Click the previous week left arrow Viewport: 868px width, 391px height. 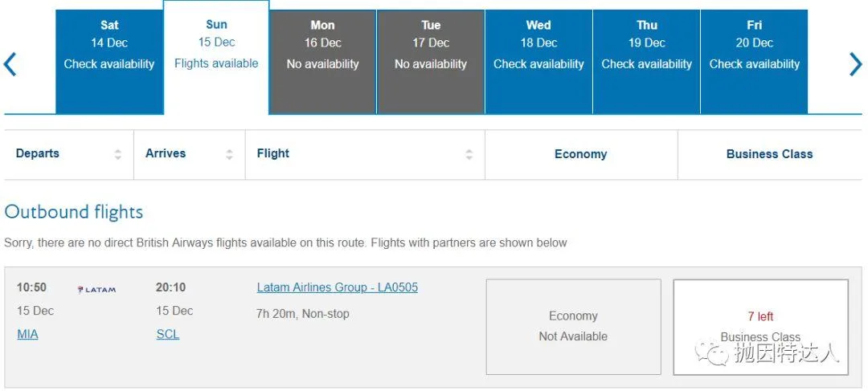coord(10,64)
